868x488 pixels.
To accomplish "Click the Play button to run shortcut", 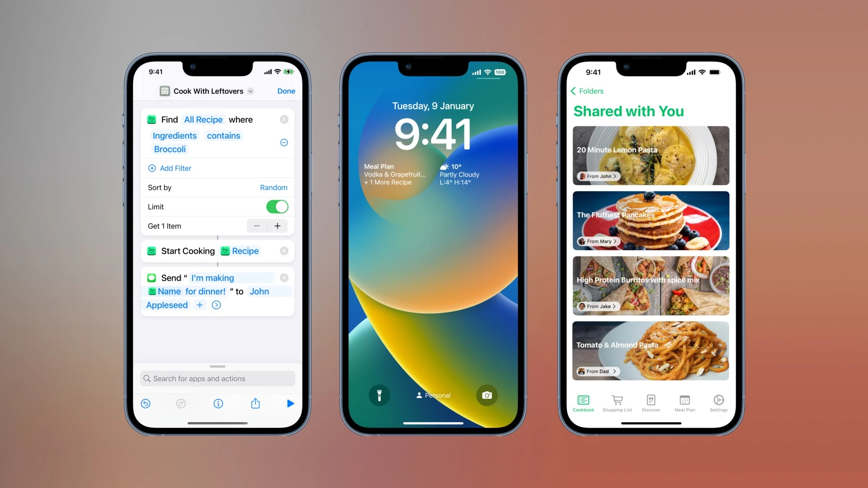I will click(291, 403).
